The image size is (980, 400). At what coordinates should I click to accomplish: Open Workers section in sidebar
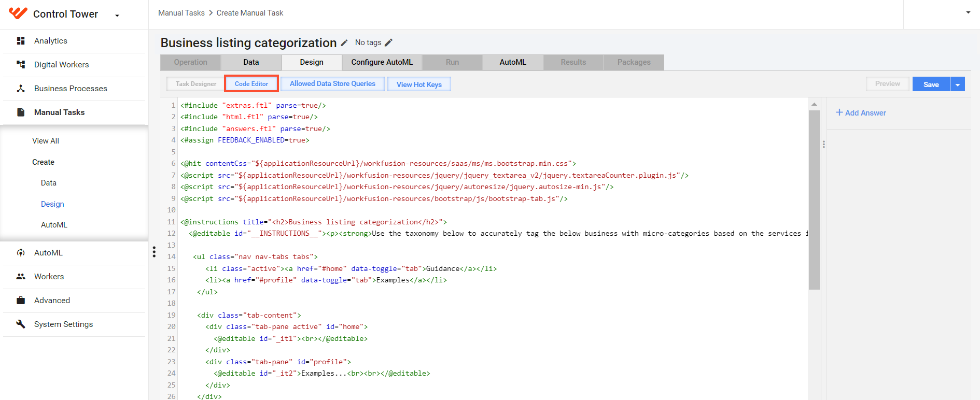[49, 276]
